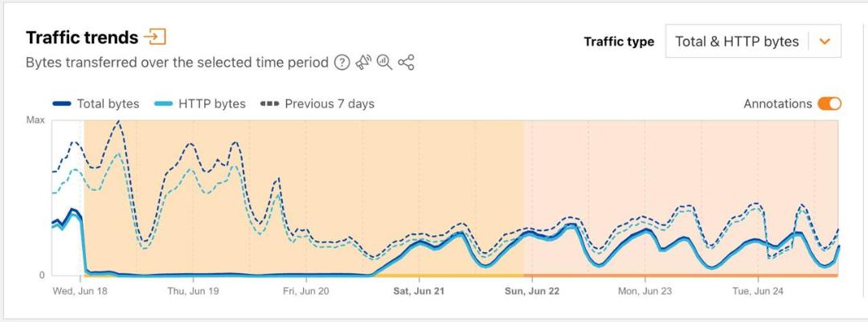Click the Total bytes dark blue swatch

(61, 104)
